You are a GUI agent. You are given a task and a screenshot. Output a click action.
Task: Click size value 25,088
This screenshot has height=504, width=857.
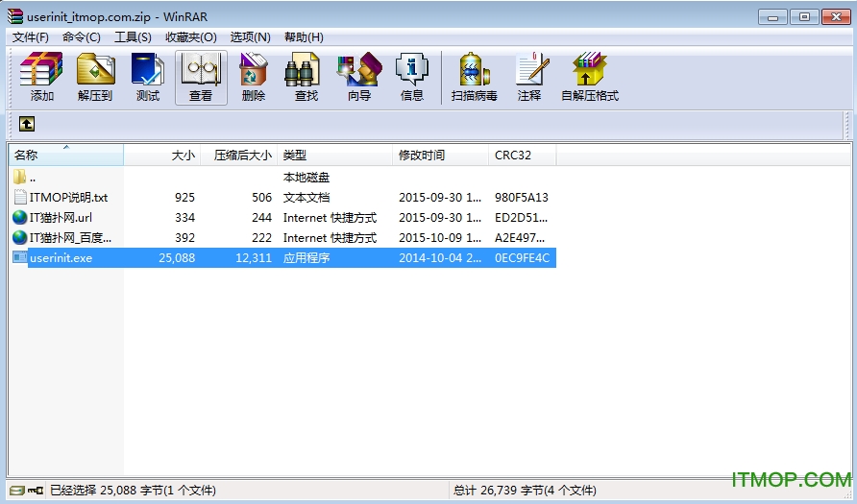pyautogui.click(x=177, y=257)
